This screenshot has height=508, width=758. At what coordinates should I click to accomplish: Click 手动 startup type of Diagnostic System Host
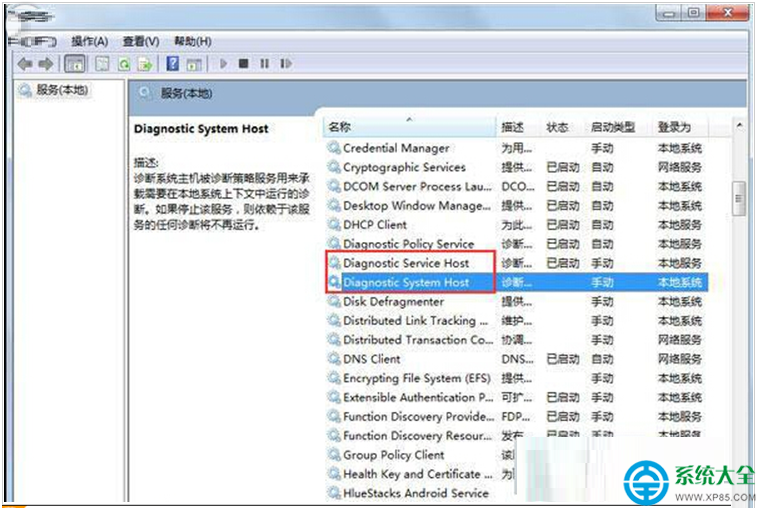coord(602,282)
